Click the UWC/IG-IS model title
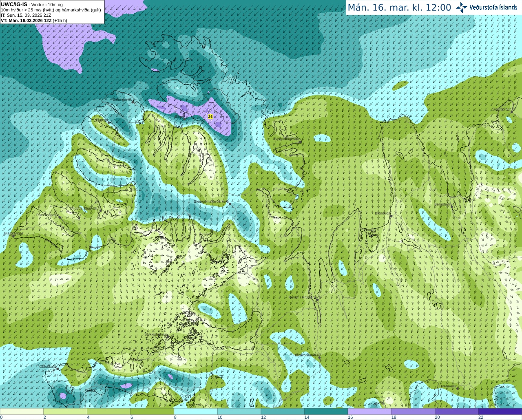Screen dimensions: 522x420 pyautogui.click(x=14, y=4)
